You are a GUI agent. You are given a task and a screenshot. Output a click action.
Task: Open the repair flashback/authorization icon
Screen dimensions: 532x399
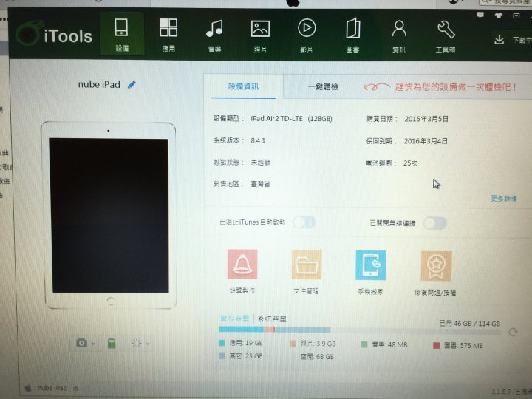[x=436, y=266]
